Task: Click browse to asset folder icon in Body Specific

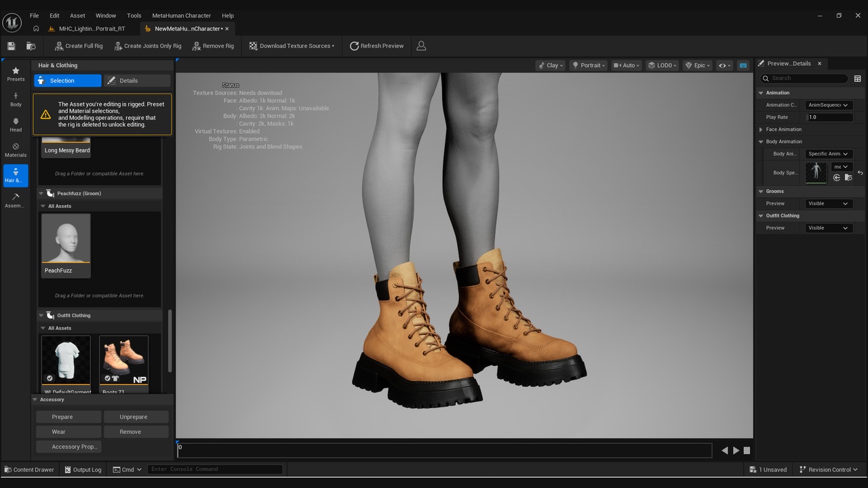Action: [x=847, y=178]
